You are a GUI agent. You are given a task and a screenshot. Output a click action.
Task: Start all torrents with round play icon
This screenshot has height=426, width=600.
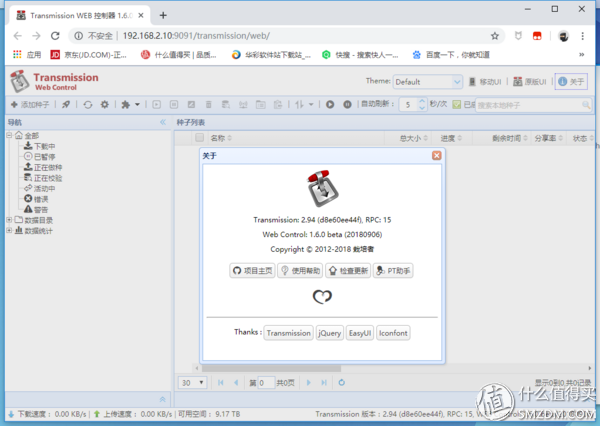tap(330, 104)
